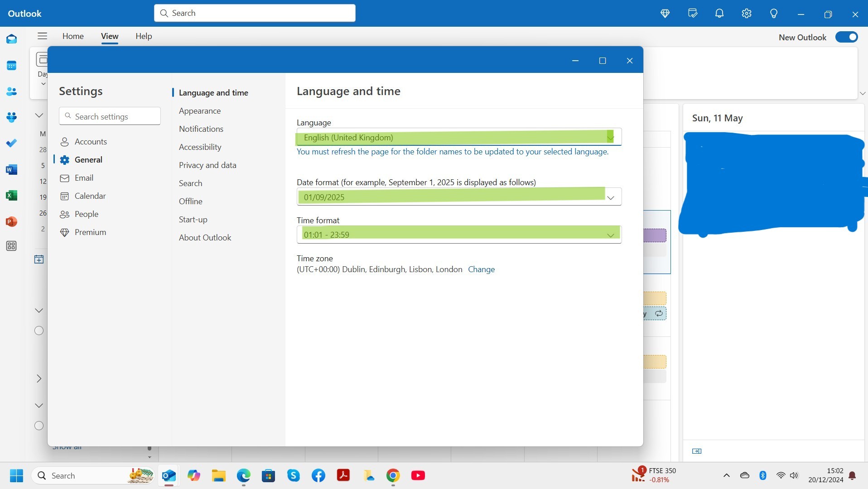Open PowerPoint from the sidebar

11,221
